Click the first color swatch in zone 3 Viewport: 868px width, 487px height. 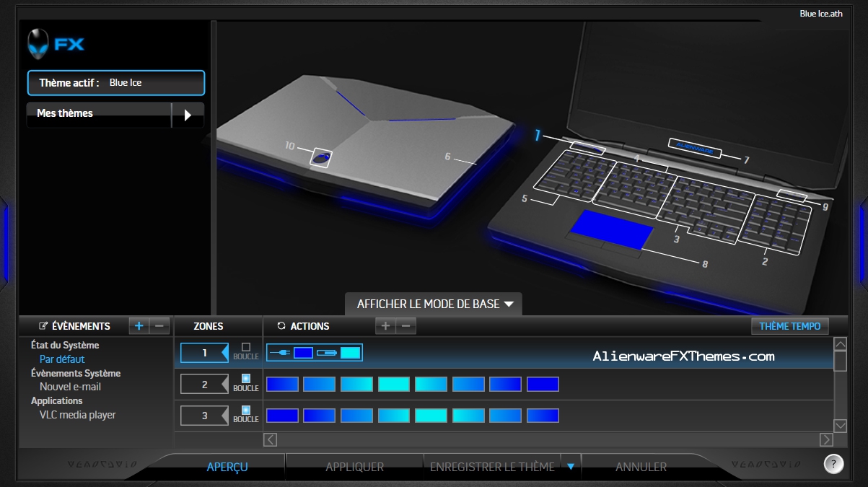[282, 416]
